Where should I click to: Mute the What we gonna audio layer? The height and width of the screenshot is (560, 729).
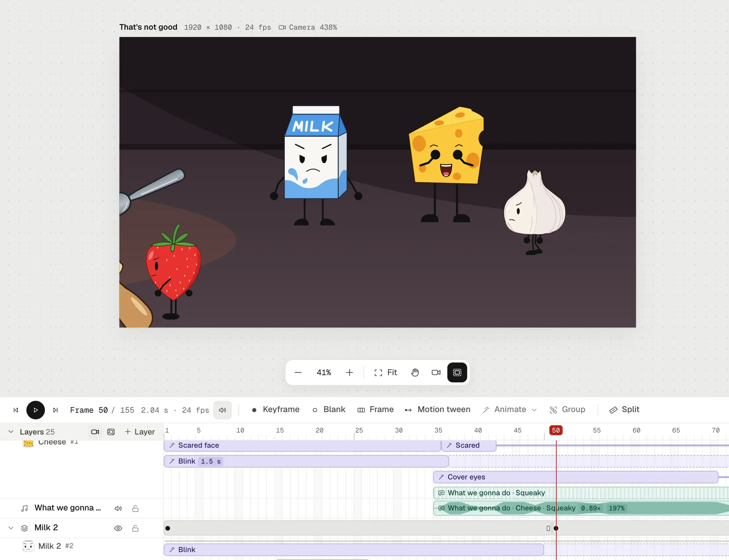(x=118, y=509)
